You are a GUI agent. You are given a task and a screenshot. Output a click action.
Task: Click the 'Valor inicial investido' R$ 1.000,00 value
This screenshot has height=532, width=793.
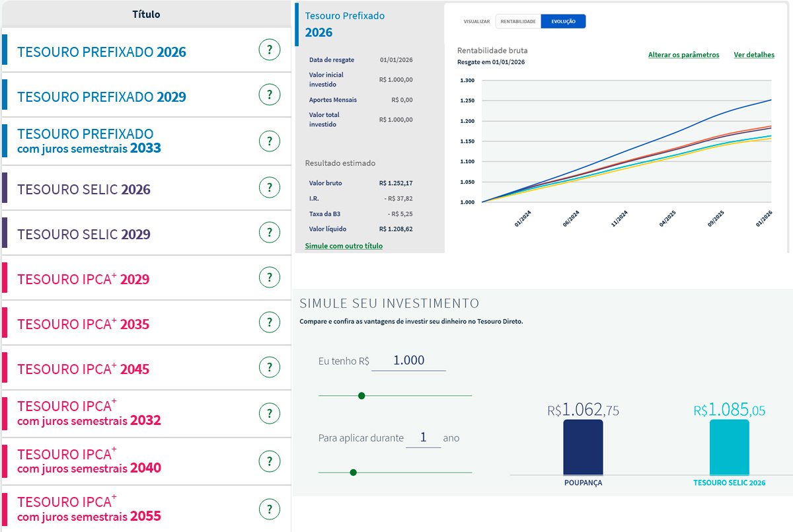click(396, 79)
